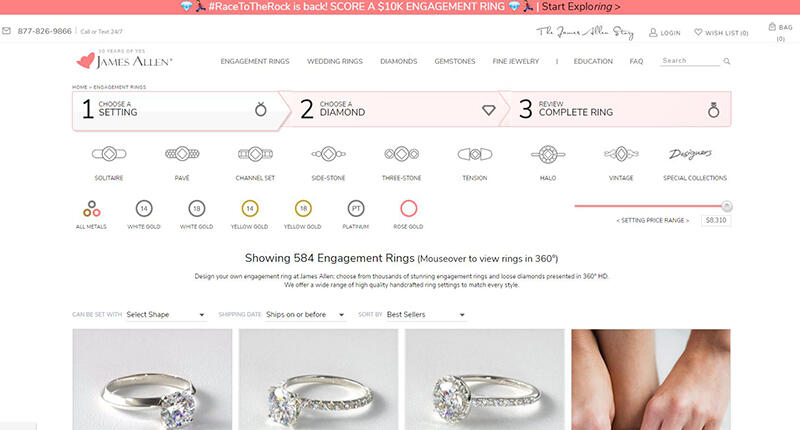Open the Wedding Rings menu

tap(335, 61)
